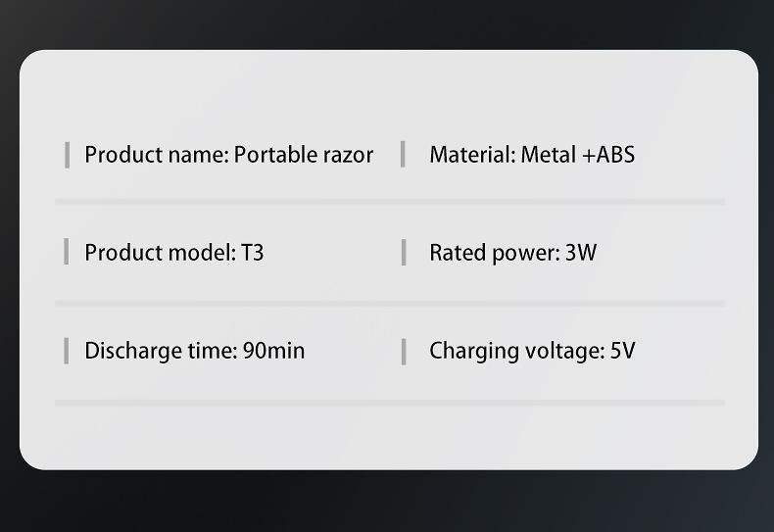Click the Product model: T3 label
This screenshot has height=532, width=774.
(174, 253)
